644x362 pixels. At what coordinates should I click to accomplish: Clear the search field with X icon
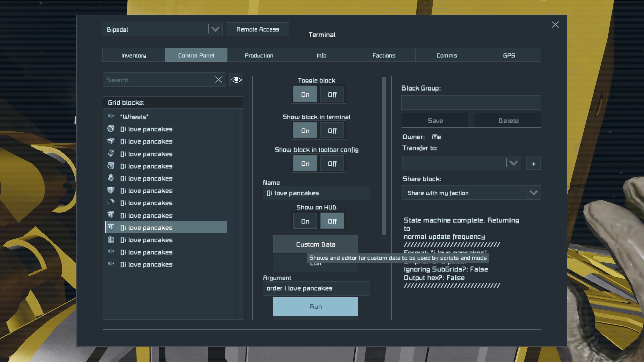tap(218, 80)
